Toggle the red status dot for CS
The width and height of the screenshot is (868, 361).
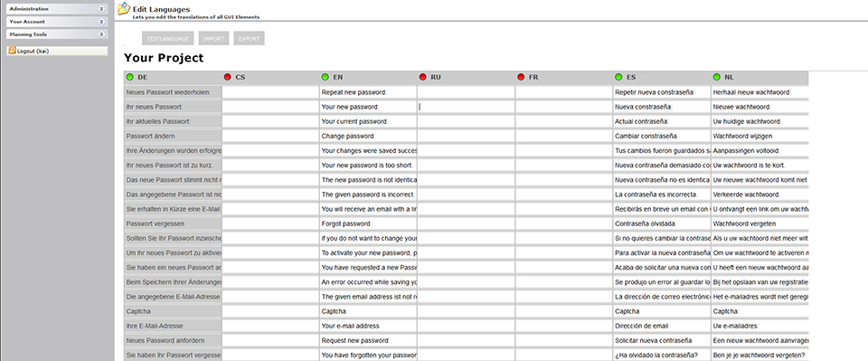pos(228,77)
